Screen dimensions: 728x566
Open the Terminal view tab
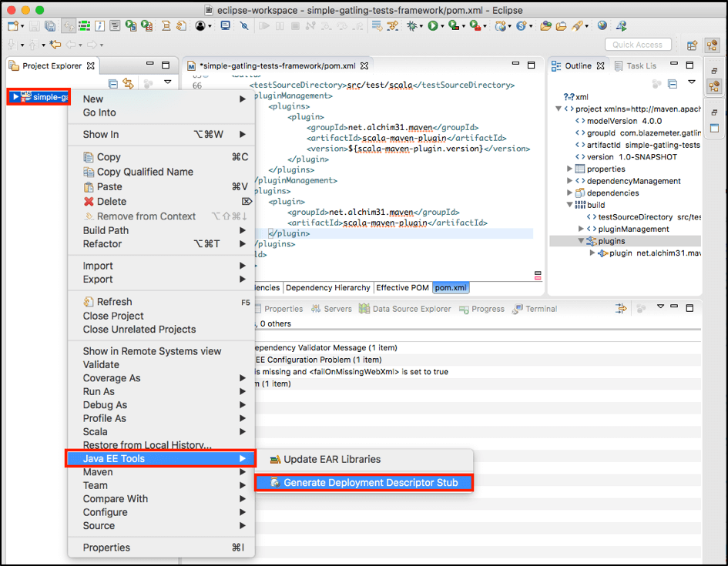[x=535, y=309]
